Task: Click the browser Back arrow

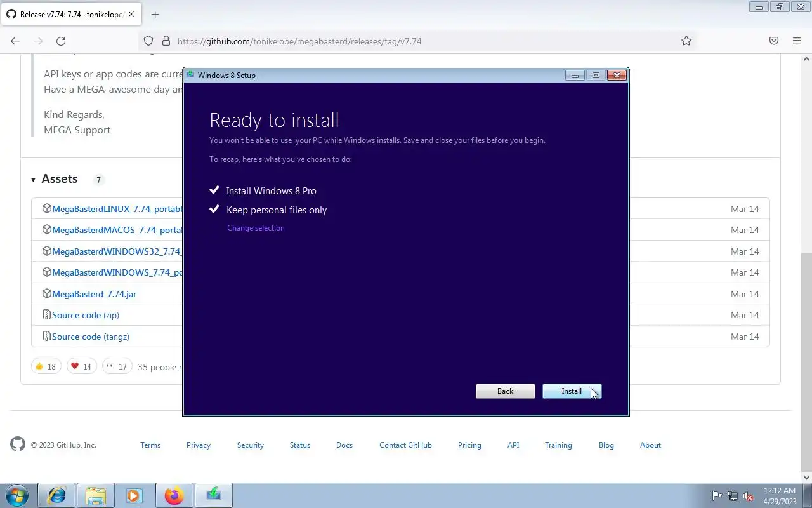Action: [x=15, y=41]
